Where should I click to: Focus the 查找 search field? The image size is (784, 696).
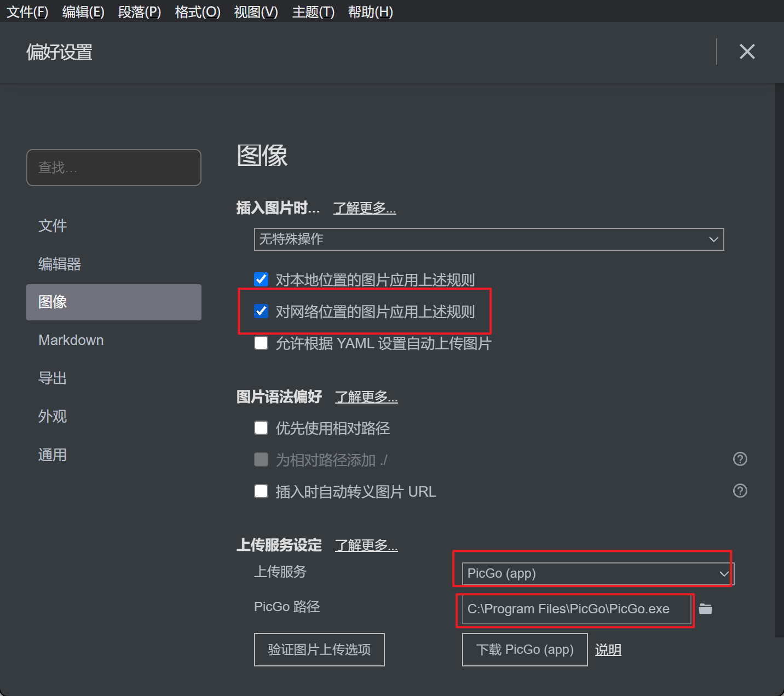point(114,168)
